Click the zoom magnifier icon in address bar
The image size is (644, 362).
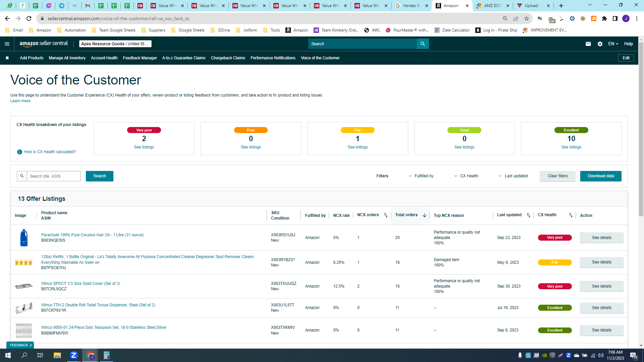(505, 18)
